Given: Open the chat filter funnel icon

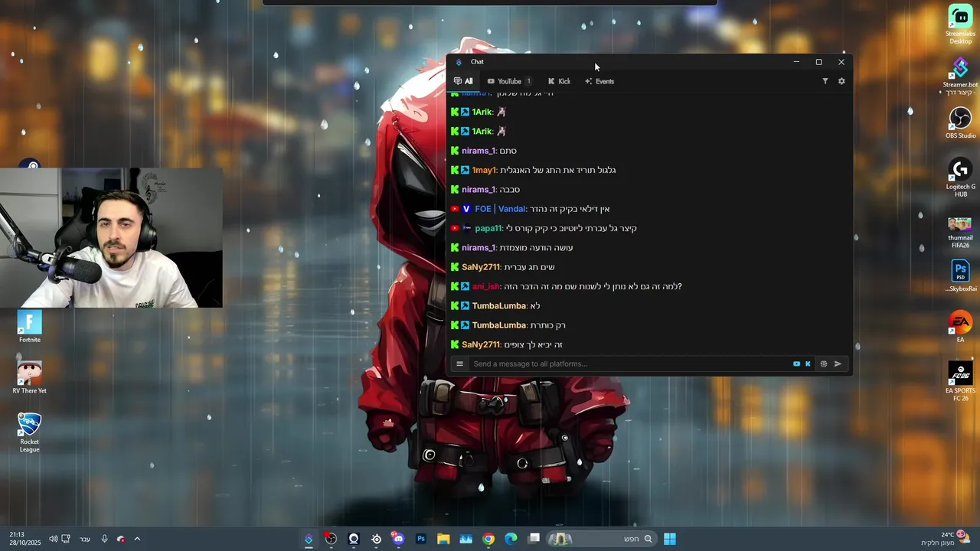Looking at the screenshot, I should pos(825,81).
